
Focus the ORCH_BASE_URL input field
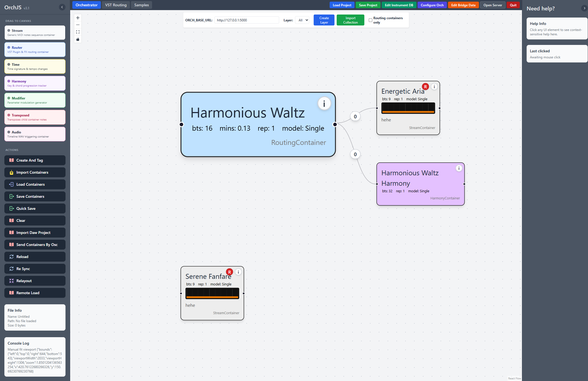point(247,20)
